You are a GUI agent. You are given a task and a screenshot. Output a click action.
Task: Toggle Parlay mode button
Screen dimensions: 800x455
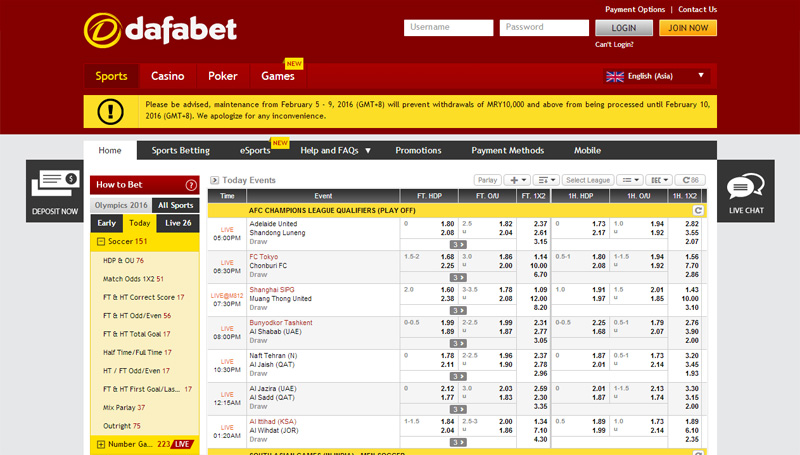(487, 180)
